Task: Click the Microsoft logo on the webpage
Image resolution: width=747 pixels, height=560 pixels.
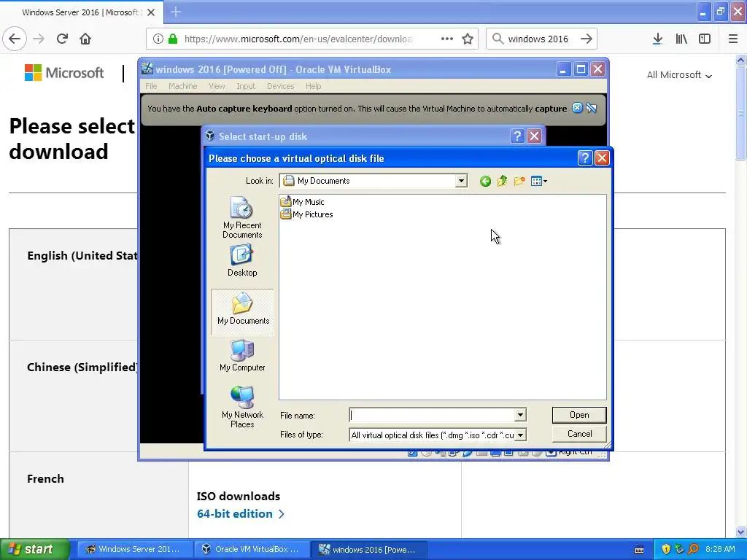Action: pos(64,73)
